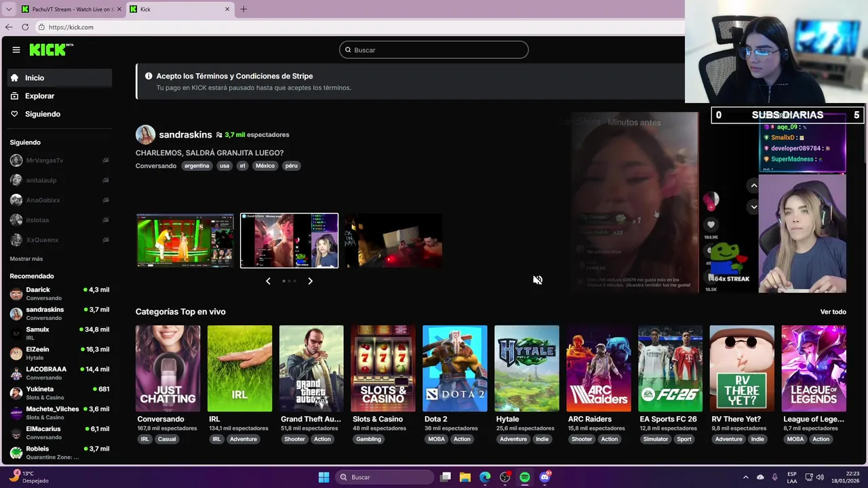Click the Gambling tag under Slots & Casino
Screen dimensions: 868x488
coord(368,439)
